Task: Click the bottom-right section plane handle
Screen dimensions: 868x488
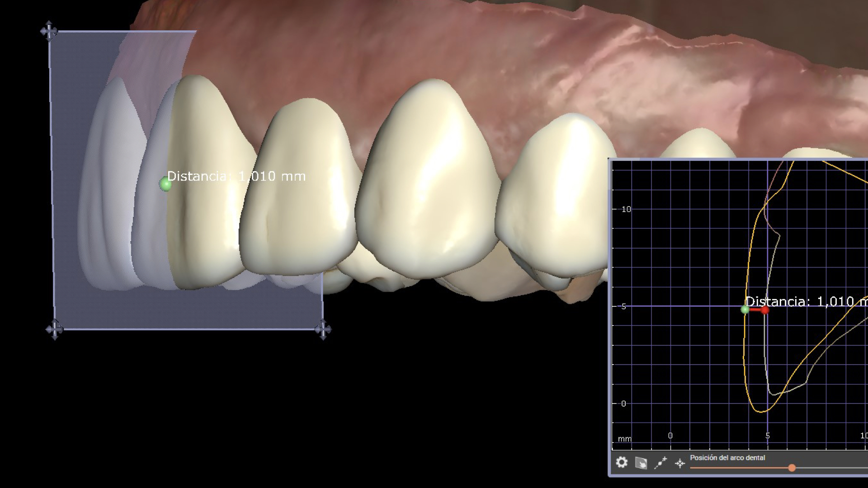Action: coord(323,329)
